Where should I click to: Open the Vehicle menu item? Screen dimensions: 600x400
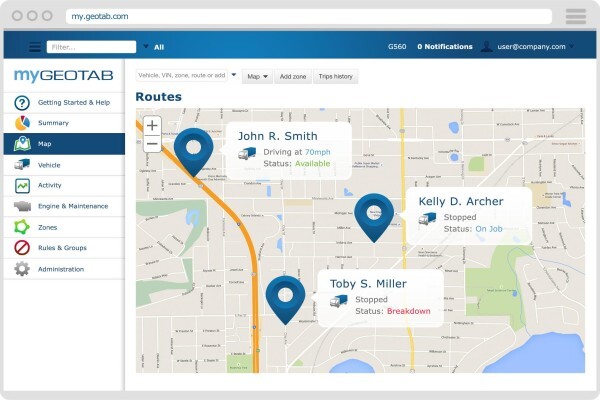pyautogui.click(x=64, y=165)
